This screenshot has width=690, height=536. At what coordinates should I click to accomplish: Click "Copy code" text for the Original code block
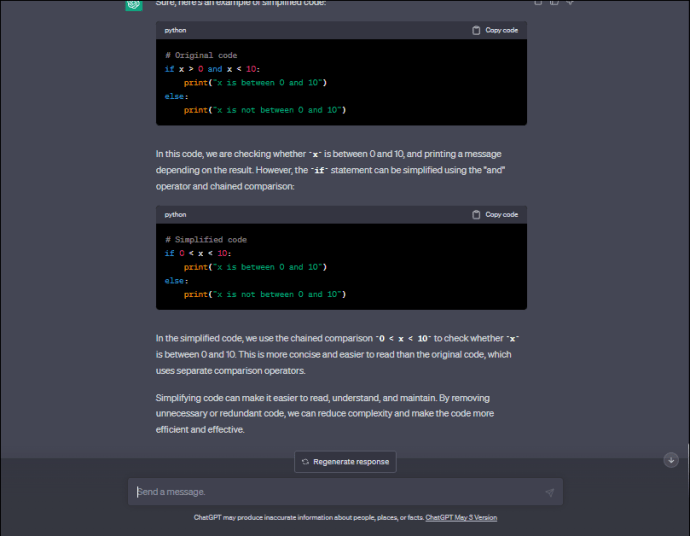point(501,31)
